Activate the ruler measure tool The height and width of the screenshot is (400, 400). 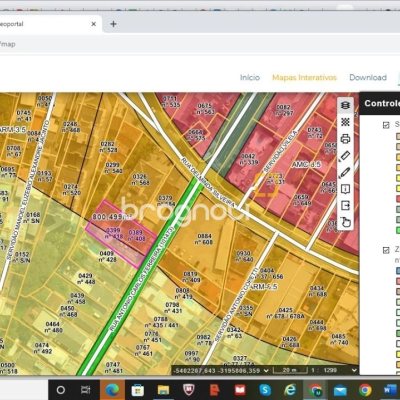pos(345,156)
